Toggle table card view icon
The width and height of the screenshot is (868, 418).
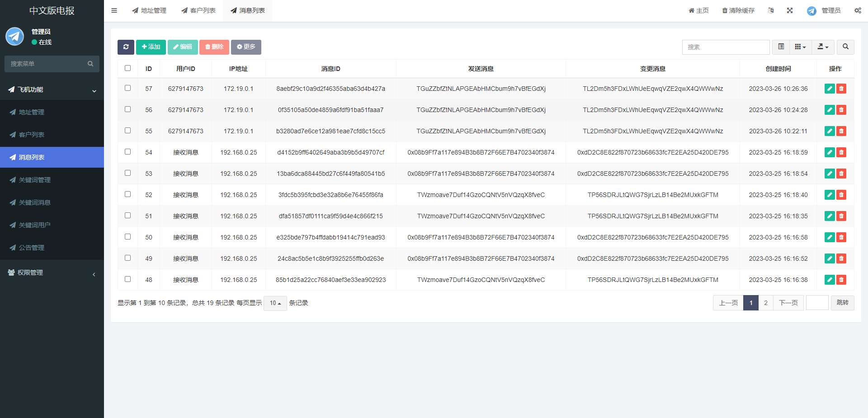(x=781, y=47)
